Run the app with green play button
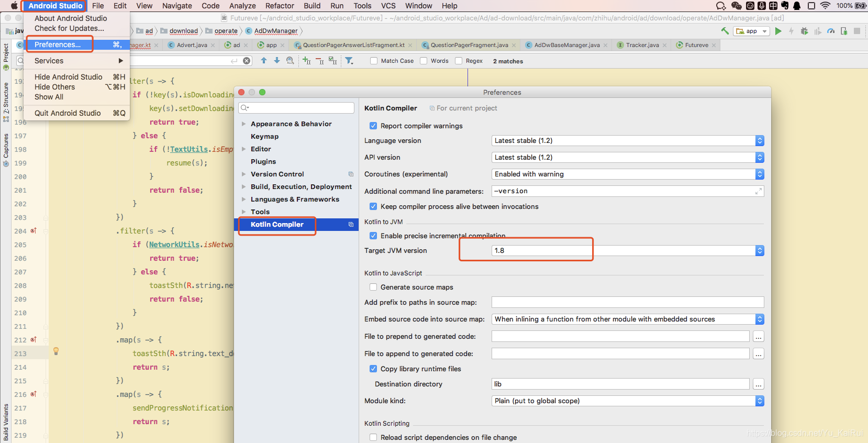Viewport: 868px width, 443px height. pos(778,31)
